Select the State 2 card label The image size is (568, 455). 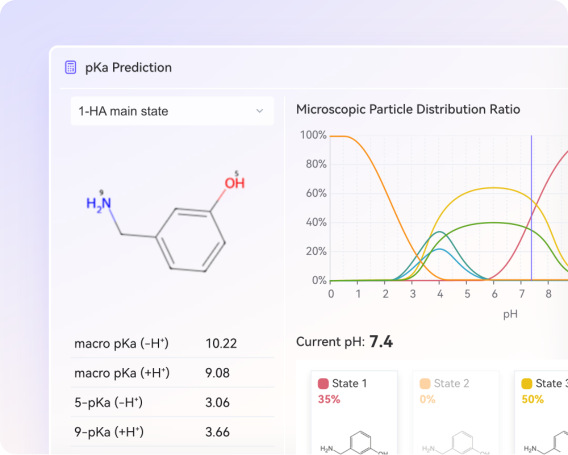click(451, 383)
